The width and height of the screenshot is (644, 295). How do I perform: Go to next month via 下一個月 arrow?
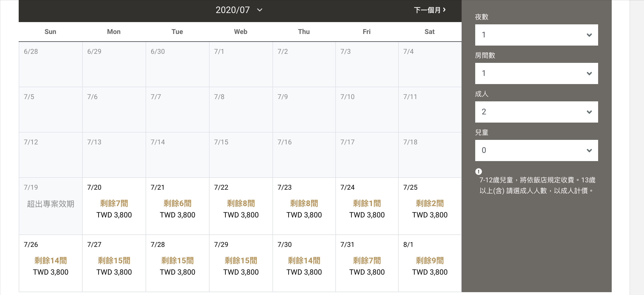point(430,10)
